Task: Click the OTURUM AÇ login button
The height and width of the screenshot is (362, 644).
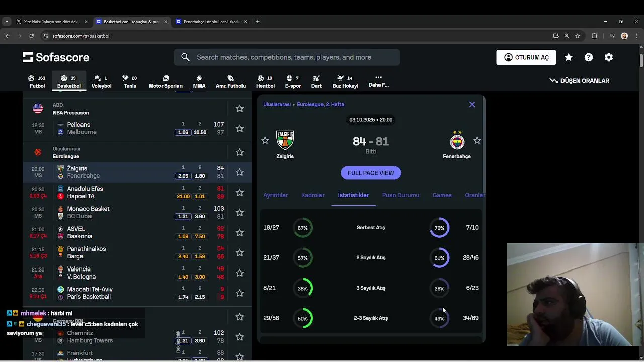Action: click(x=526, y=57)
